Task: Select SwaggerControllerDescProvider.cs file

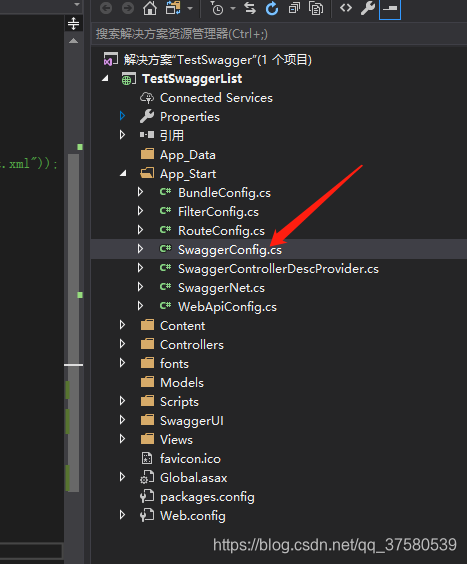Action: point(278,269)
